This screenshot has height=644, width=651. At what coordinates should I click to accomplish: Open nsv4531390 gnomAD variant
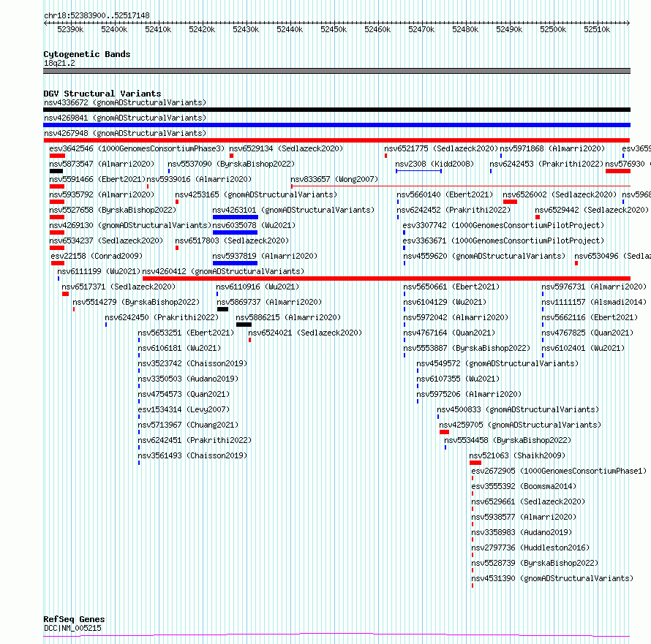[x=552, y=578]
